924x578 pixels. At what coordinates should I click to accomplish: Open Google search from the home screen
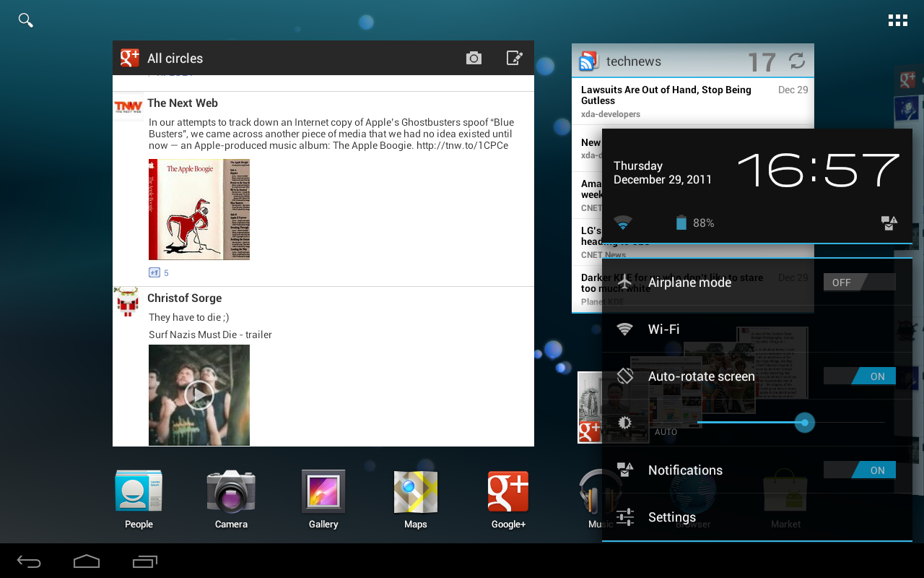pyautogui.click(x=26, y=20)
